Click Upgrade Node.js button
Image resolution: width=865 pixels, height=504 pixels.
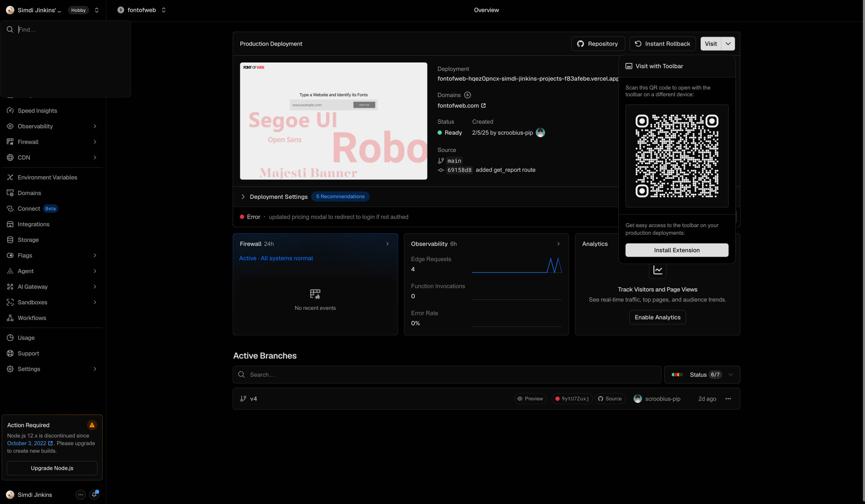(x=52, y=468)
